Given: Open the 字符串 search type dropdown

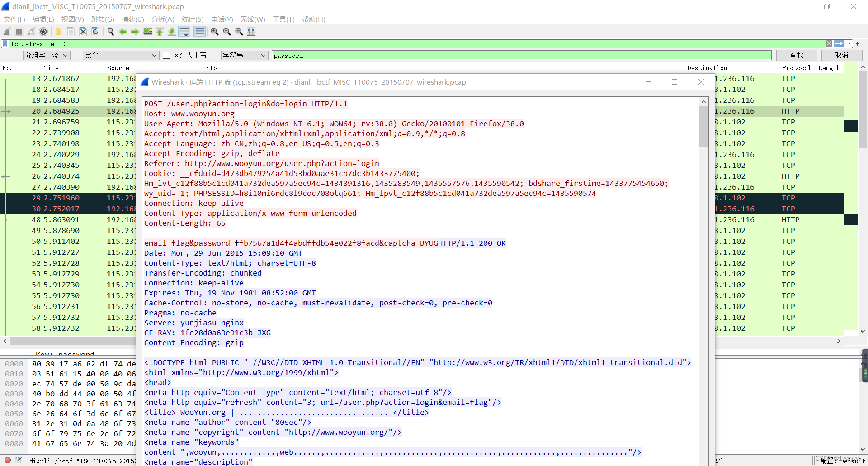Looking at the screenshot, I should click(245, 55).
